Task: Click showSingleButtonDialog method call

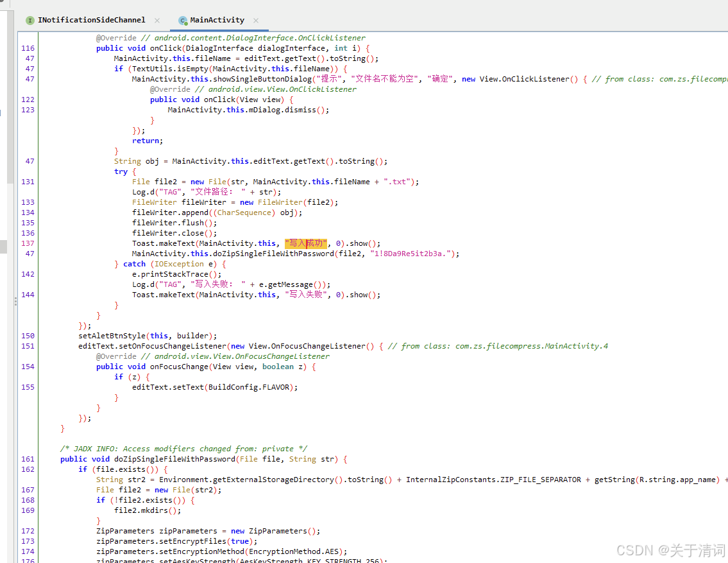Action: tap(262, 79)
